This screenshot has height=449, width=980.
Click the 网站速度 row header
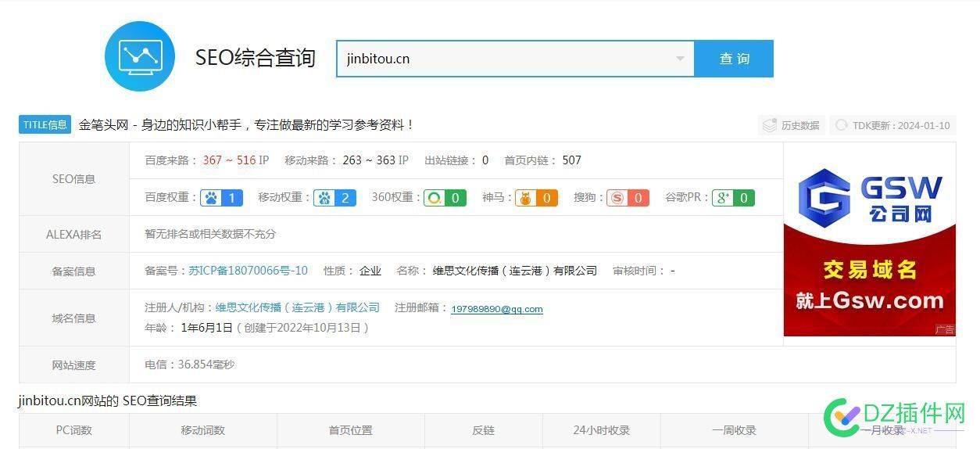pyautogui.click(x=74, y=365)
